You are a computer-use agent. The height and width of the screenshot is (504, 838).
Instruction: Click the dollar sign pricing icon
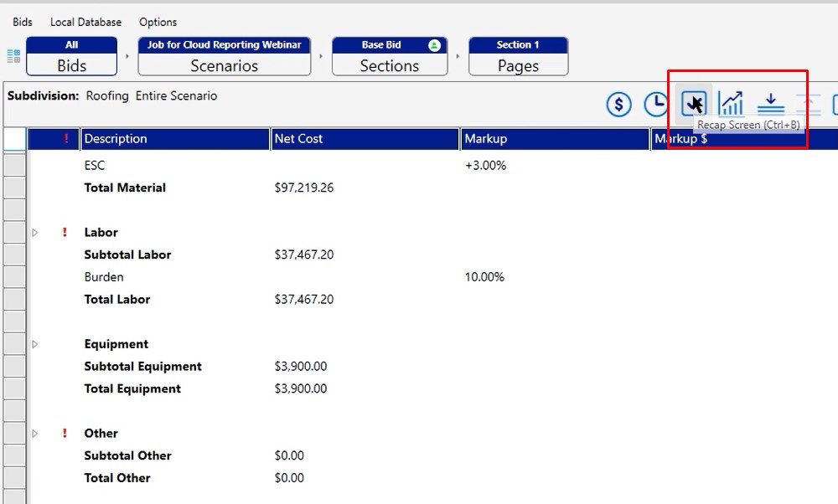click(x=618, y=105)
